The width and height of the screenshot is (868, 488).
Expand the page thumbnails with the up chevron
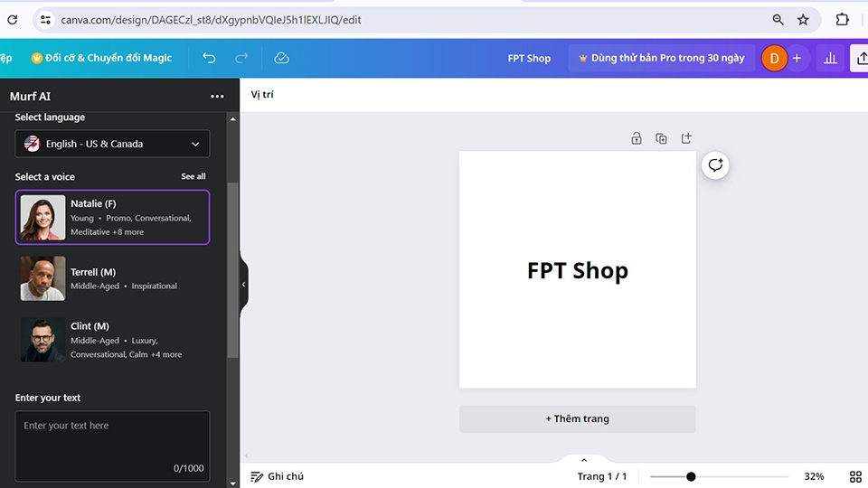583,460
